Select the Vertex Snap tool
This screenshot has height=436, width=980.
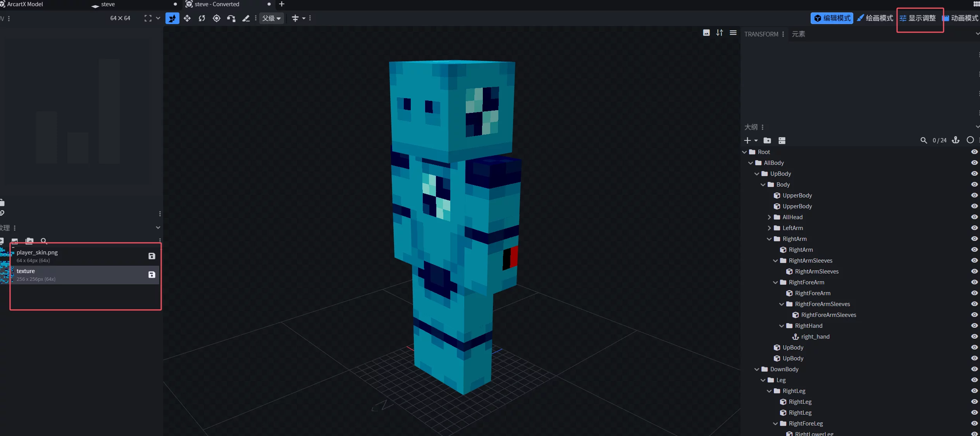coord(231,18)
